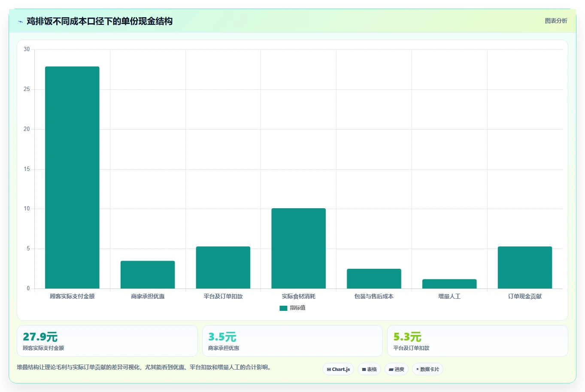Viewport: 585px width, 392px height.
Task: Click the y-axis label 10
Action: point(27,209)
